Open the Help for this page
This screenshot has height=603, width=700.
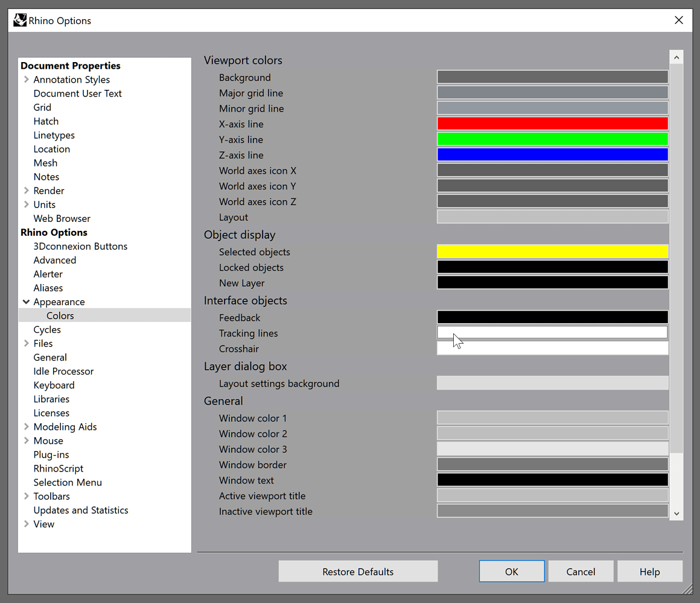click(650, 571)
